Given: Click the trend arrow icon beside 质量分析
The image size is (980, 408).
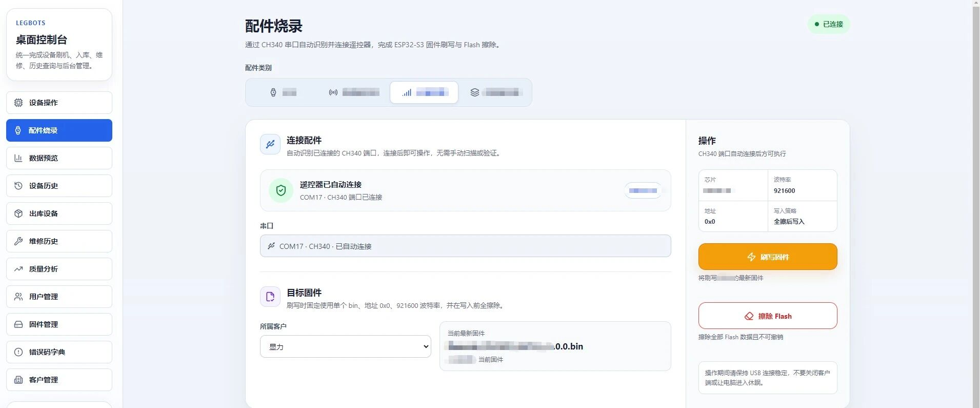Looking at the screenshot, I should click(18, 269).
